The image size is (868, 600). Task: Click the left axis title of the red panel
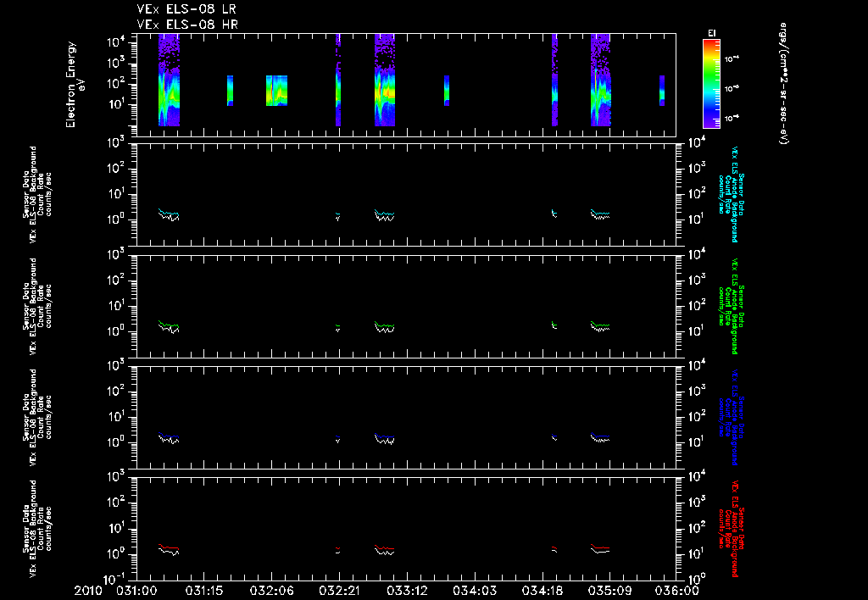pyautogui.click(x=37, y=529)
